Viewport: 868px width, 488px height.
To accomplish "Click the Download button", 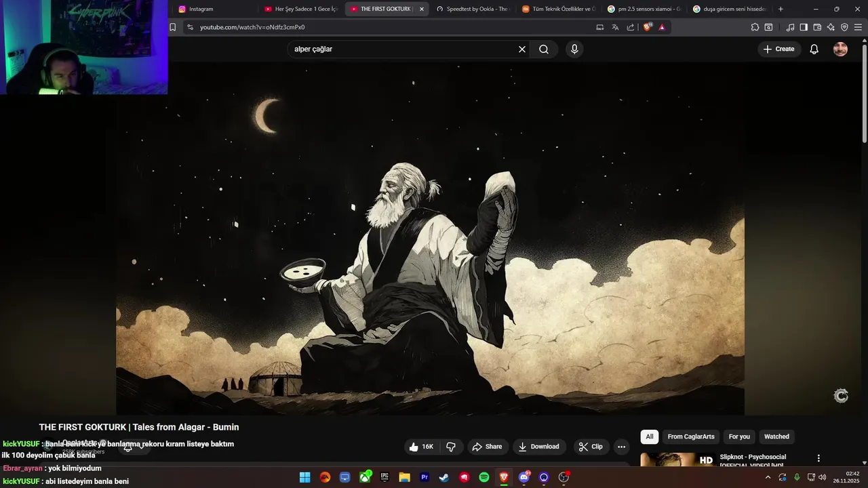I will (539, 447).
